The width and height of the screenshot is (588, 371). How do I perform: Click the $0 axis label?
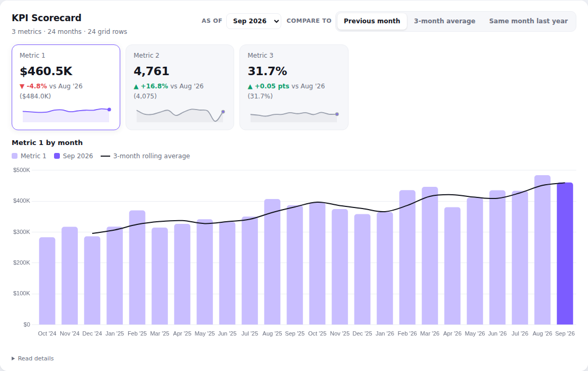26,324
